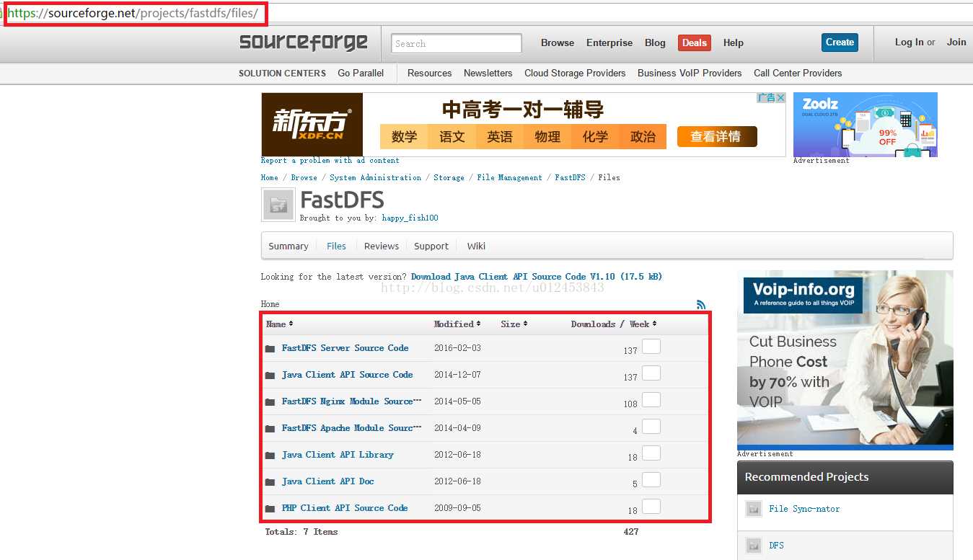Tick the box in PHP Client API Source Code row
Screen dimensions: 973x560
point(651,507)
